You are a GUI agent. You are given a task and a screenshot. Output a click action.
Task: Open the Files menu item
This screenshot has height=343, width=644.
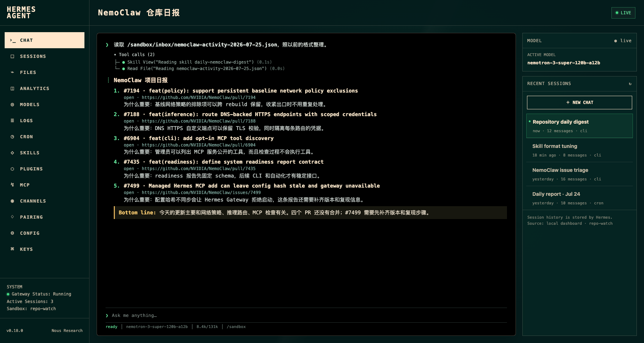point(44,73)
